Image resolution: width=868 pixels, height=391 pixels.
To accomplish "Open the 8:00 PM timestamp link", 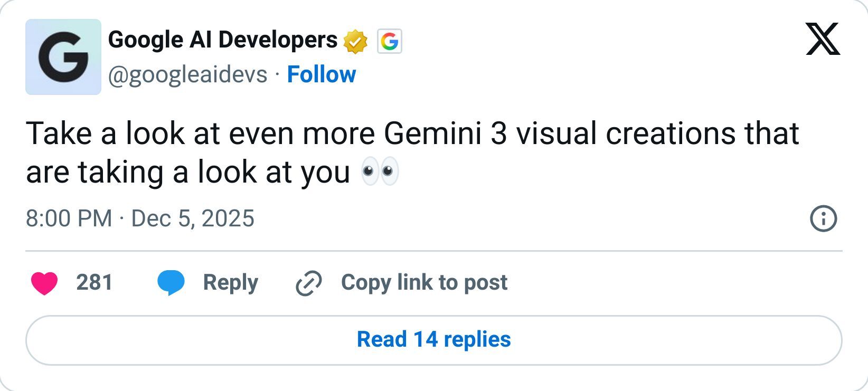I will pyautogui.click(x=69, y=218).
